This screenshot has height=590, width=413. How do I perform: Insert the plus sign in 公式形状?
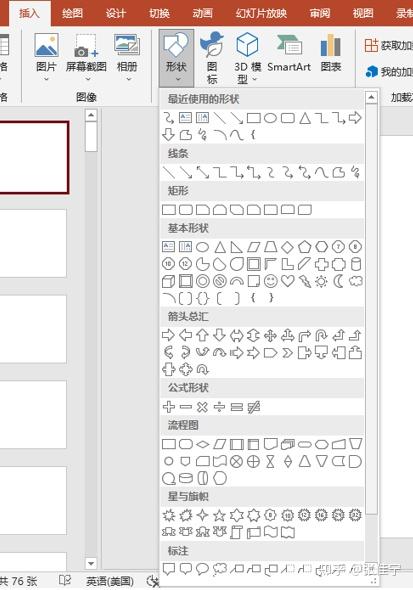(x=169, y=407)
